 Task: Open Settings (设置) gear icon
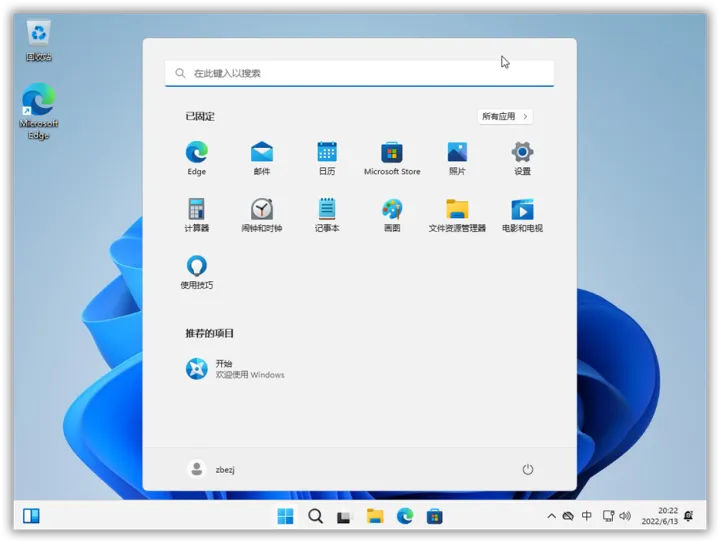[523, 158]
